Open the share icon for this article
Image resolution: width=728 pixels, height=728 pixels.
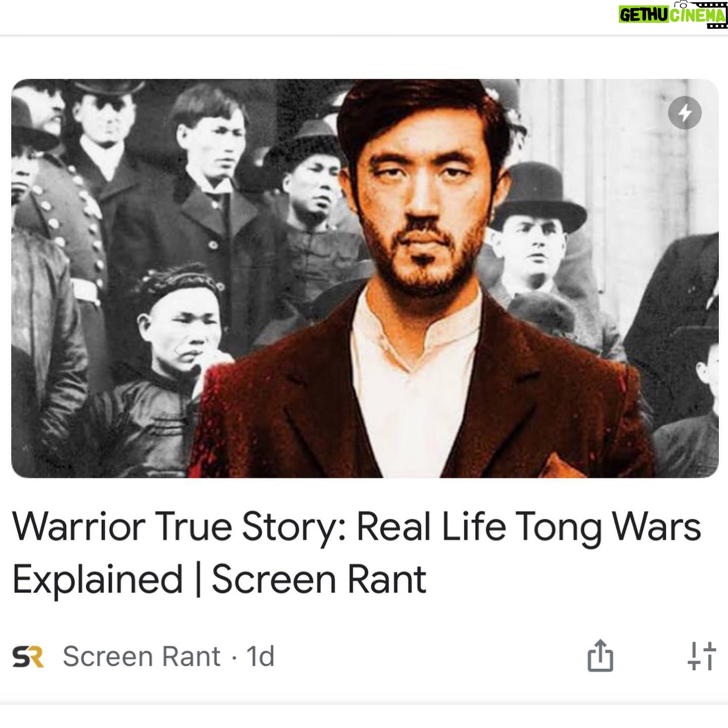pos(600,656)
